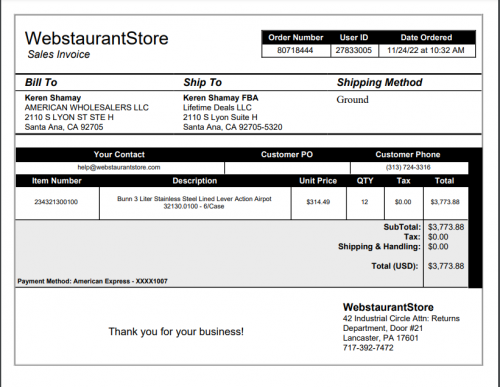Click the SubTotal label
Viewport: 500px width, 387px height.
[x=402, y=227]
